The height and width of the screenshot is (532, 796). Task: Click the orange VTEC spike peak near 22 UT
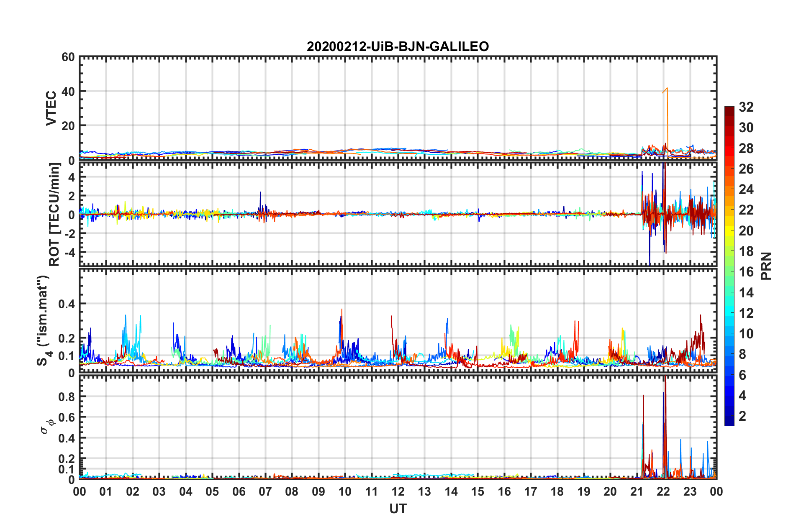[667, 88]
